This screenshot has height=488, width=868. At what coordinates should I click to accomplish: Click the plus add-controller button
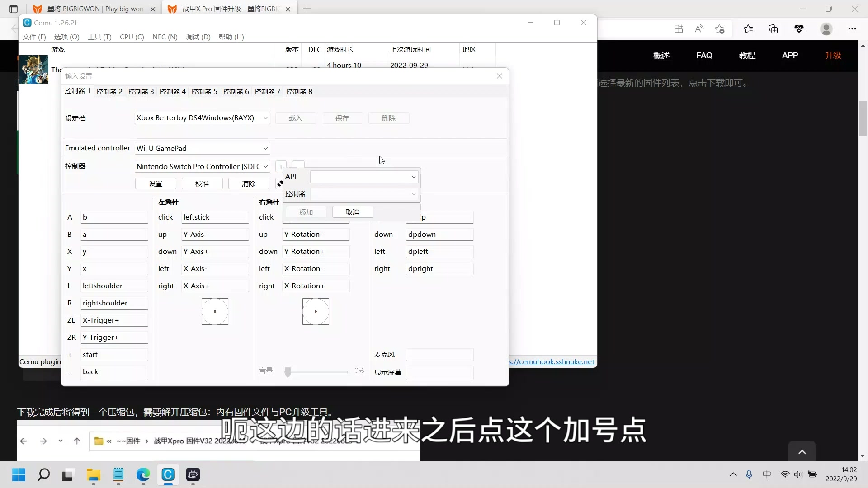coord(281,166)
